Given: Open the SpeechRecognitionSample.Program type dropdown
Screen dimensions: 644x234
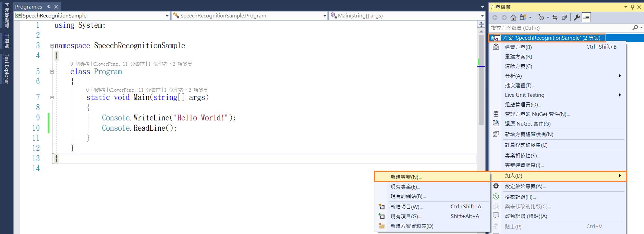Looking at the screenshot, I should pos(325,16).
